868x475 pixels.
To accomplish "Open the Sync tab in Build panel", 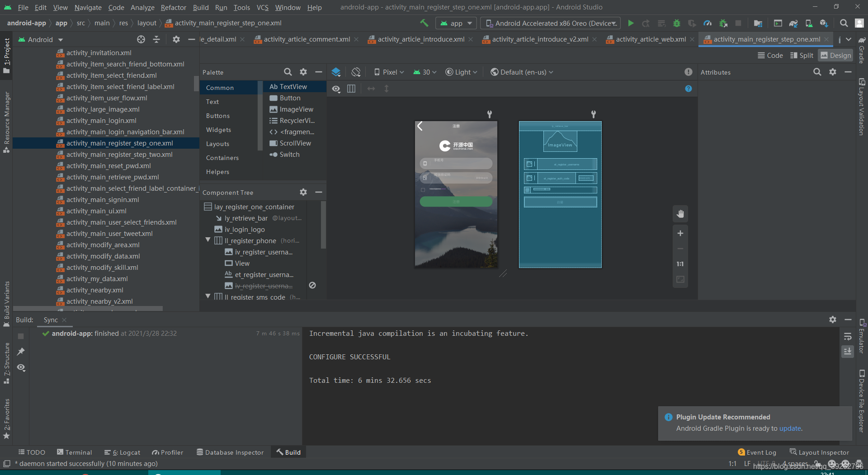I will (51, 320).
